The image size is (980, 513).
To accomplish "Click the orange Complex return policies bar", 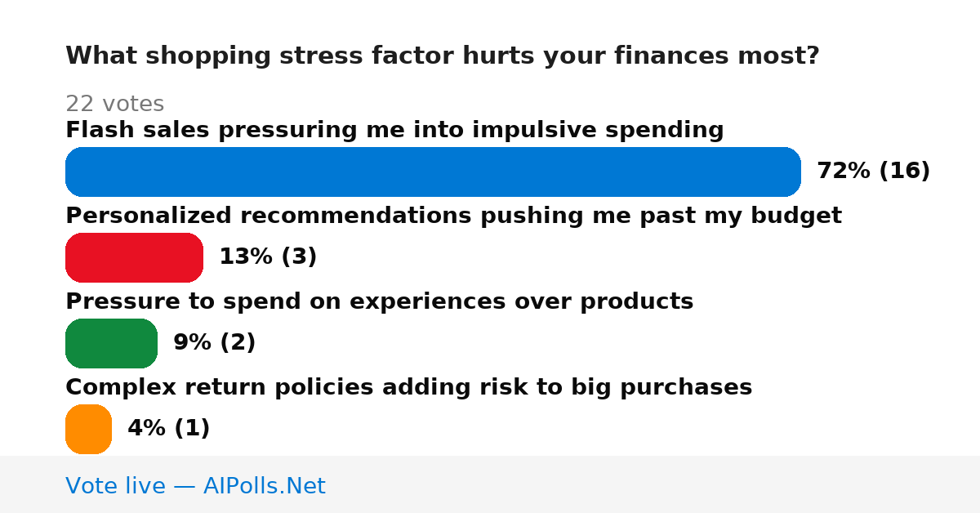I will [88, 429].
